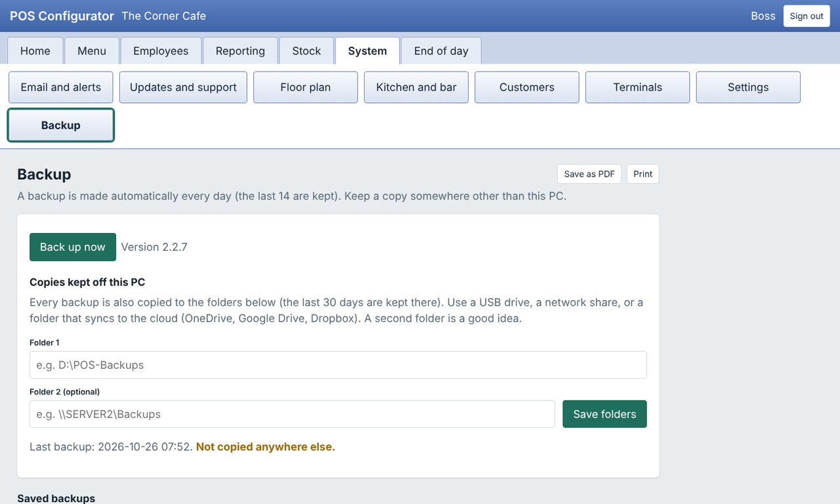Viewport: 840px width, 504px height.
Task: Click the Version 2.2.7 text
Action: point(154,247)
